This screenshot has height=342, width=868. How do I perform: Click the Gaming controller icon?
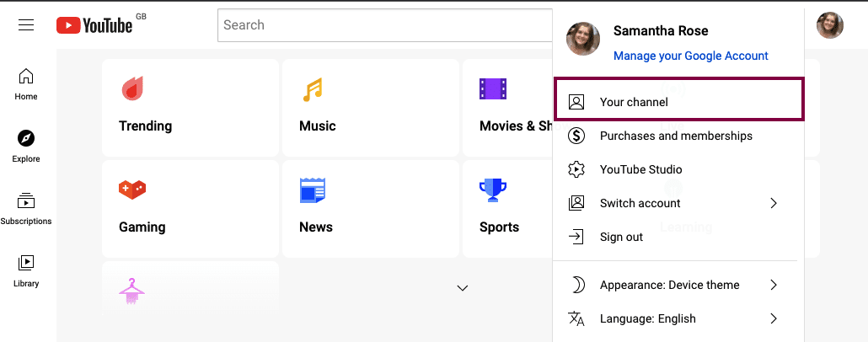pyautogui.click(x=131, y=190)
